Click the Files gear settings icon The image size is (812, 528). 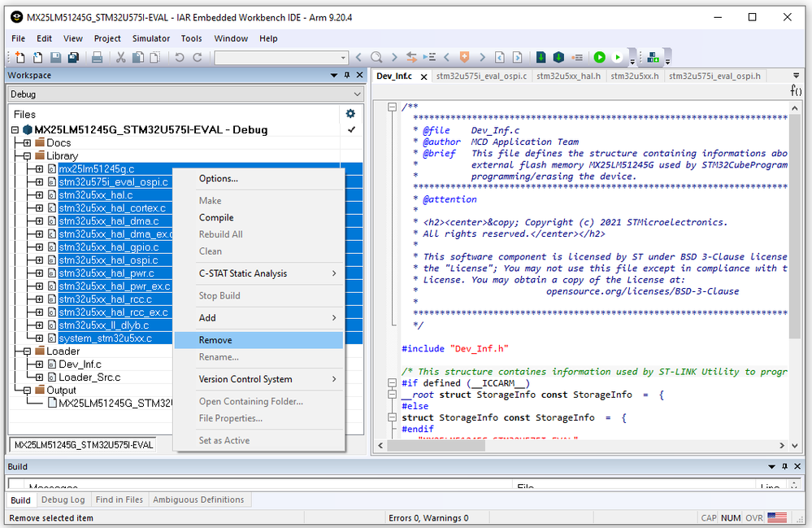coord(350,114)
